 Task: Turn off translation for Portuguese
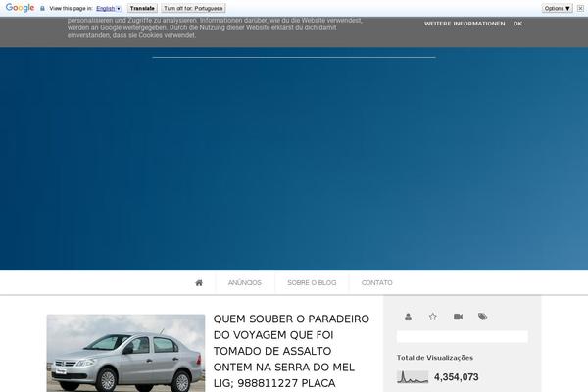coord(193,8)
